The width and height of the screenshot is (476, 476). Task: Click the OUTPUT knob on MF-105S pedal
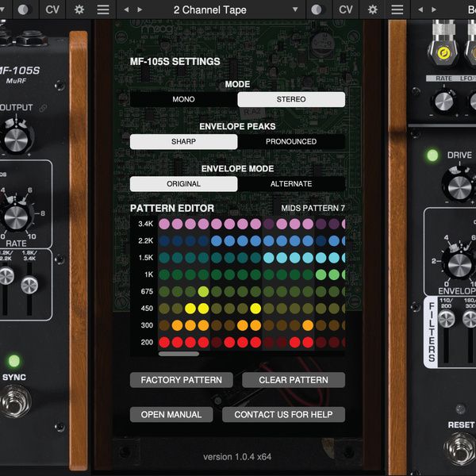click(x=16, y=140)
